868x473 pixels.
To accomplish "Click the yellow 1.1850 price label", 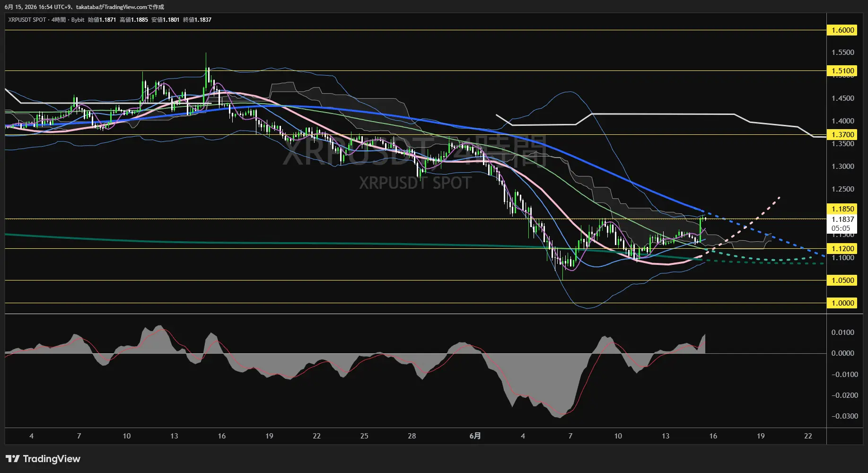I will tap(842, 209).
